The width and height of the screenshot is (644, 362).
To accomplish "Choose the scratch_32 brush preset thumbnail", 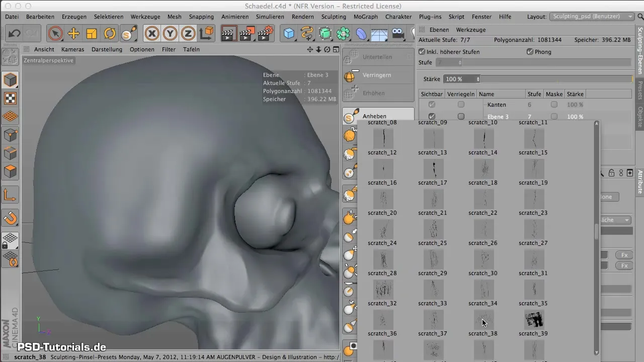I will tap(383, 289).
